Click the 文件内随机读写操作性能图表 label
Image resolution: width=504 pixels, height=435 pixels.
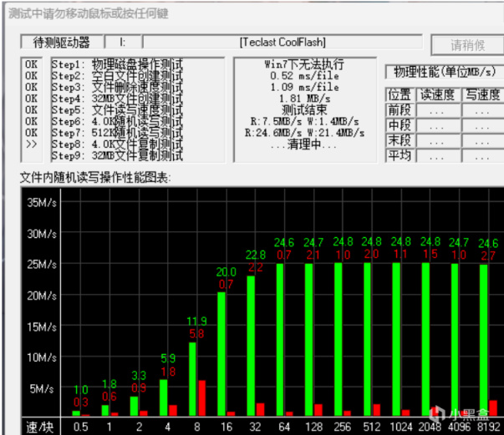pyautogui.click(x=95, y=177)
